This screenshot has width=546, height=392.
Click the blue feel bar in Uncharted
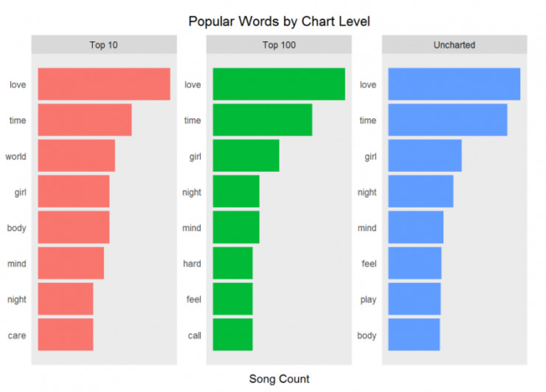[x=415, y=263]
